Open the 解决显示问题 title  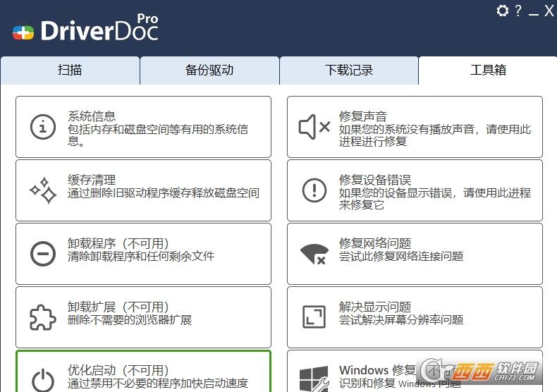pos(375,307)
